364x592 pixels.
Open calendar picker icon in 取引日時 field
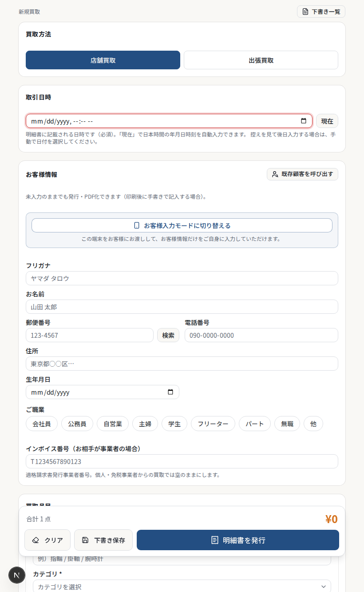304,121
